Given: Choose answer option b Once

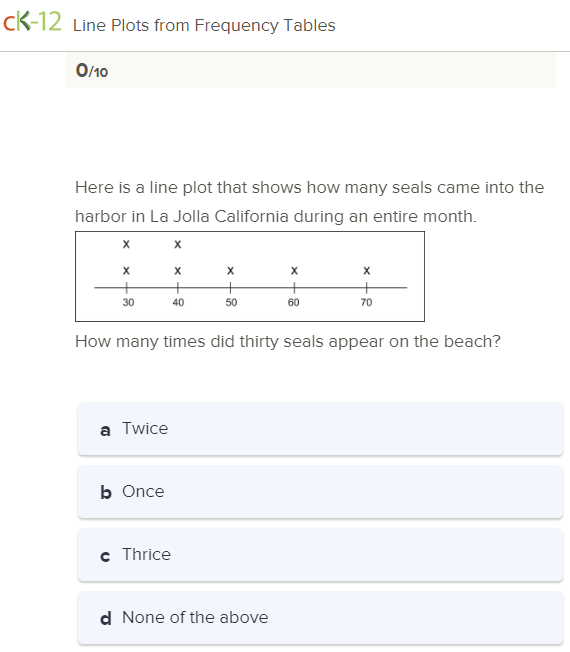Looking at the screenshot, I should [x=320, y=492].
